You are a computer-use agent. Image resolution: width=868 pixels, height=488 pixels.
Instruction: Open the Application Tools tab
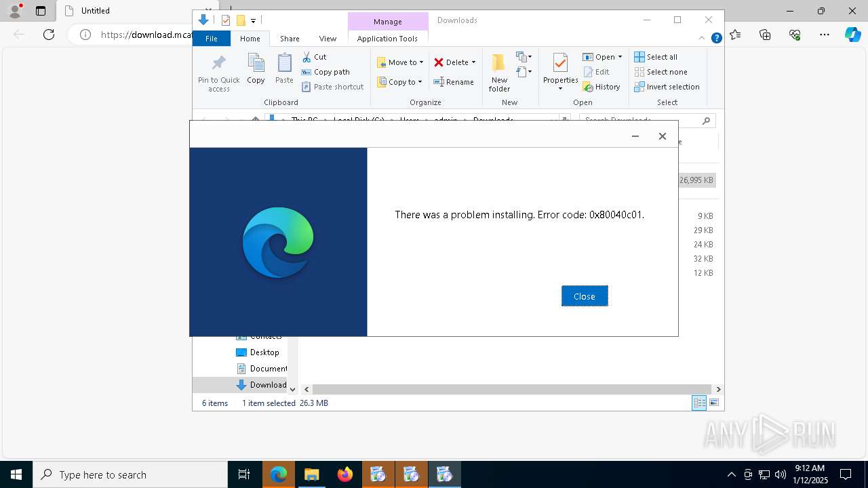pyautogui.click(x=387, y=39)
